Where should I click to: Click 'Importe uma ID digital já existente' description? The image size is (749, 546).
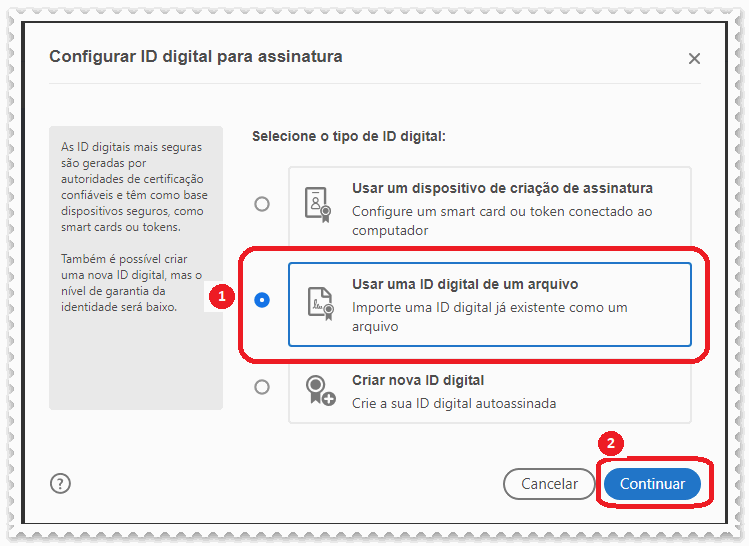pos(489,308)
